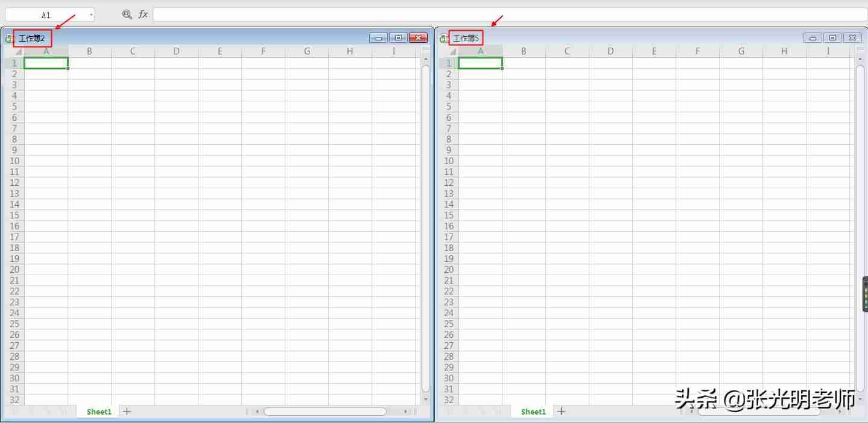Select row 25 header in 工作簿5
This screenshot has height=423, width=868.
pos(449,324)
